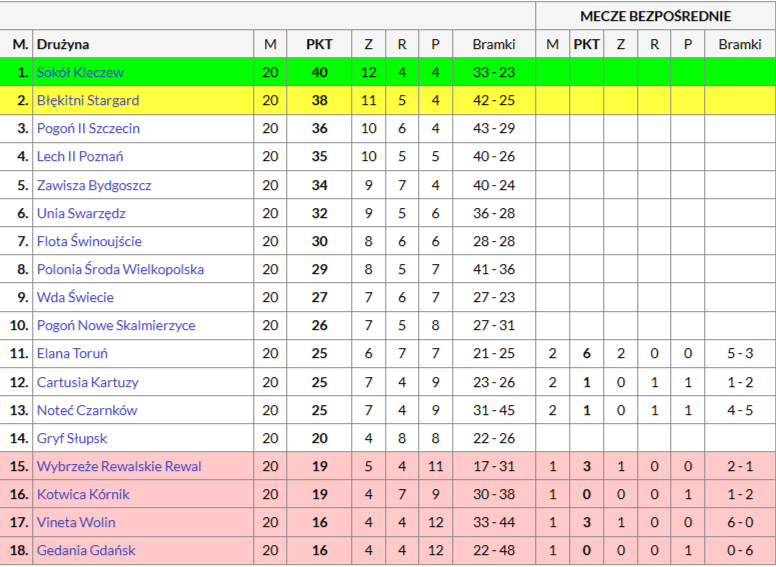
Task: Click the Wda Świecie link
Action: pos(75,297)
